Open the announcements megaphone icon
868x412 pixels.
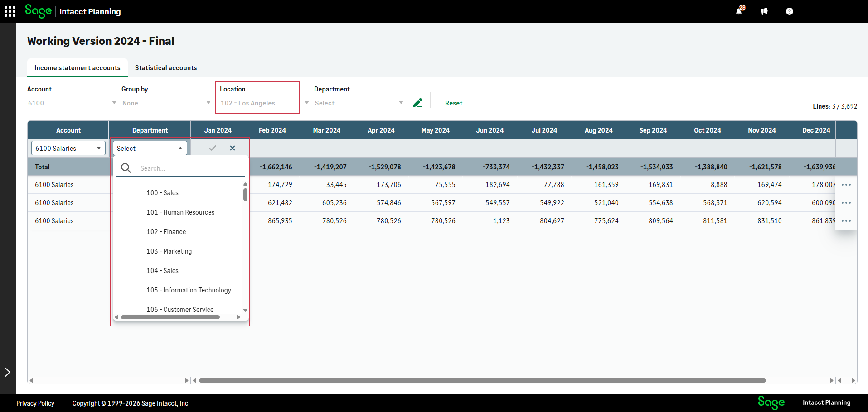pos(764,11)
